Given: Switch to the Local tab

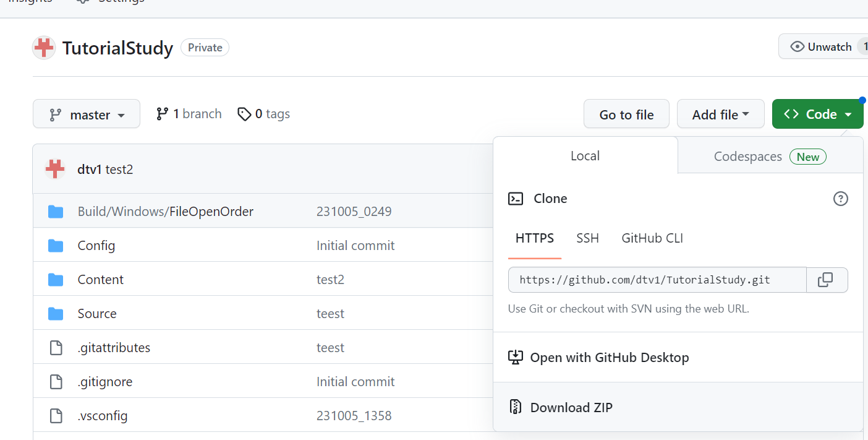Looking at the screenshot, I should [x=585, y=156].
